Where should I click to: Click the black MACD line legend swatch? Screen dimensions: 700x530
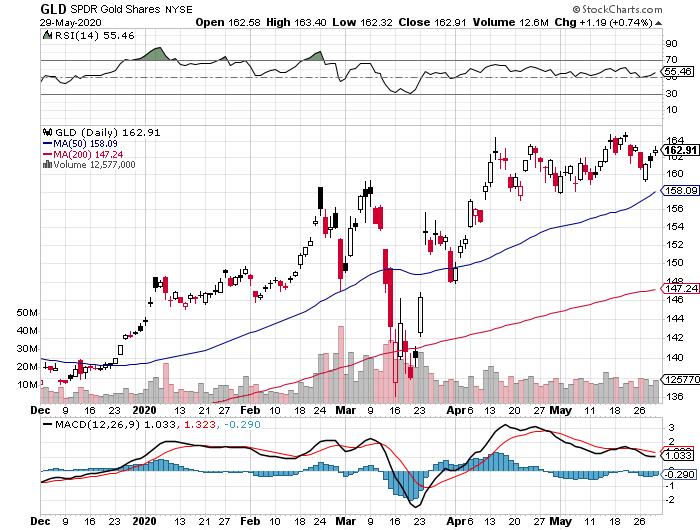pos(47,424)
